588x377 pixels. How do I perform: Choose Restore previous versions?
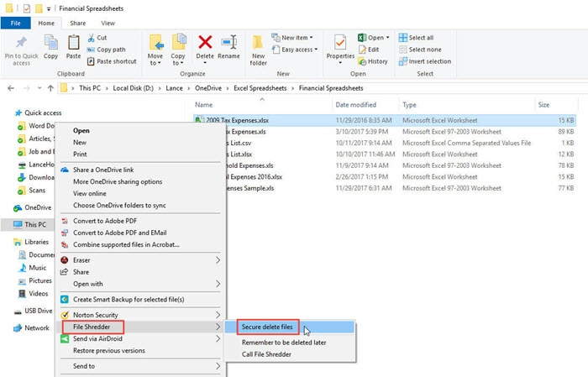tap(108, 351)
